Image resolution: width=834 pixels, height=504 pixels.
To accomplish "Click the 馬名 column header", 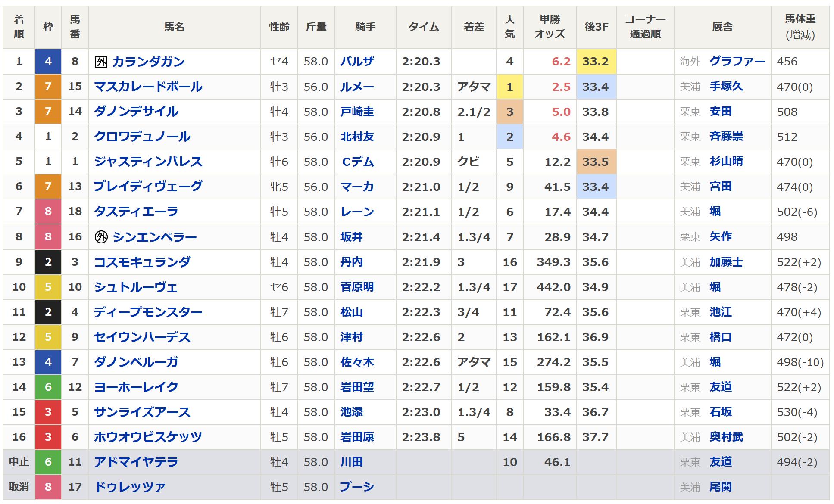I will pos(174,27).
